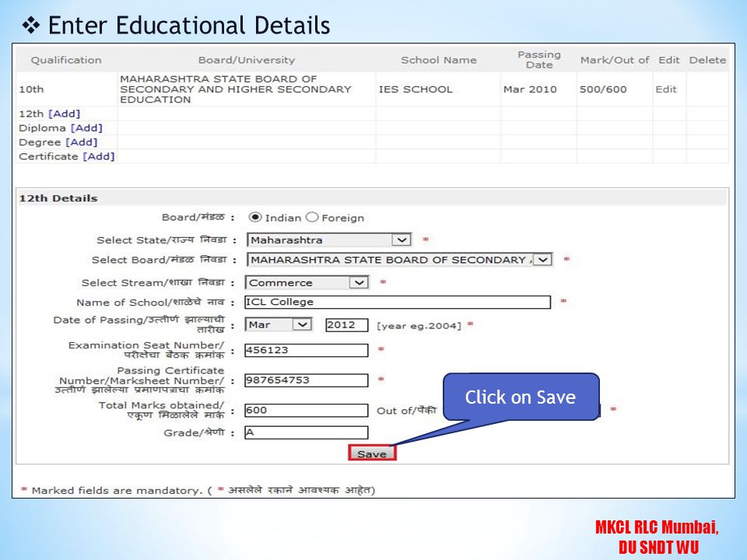Click the Total Marks obtained field
Image resolution: width=747 pixels, height=560 pixels.
click(307, 410)
